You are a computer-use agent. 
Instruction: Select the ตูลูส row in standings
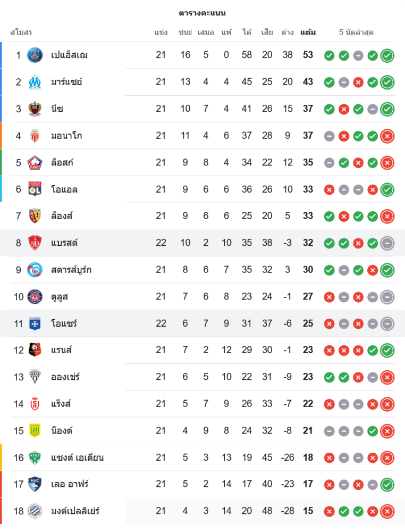(202, 296)
